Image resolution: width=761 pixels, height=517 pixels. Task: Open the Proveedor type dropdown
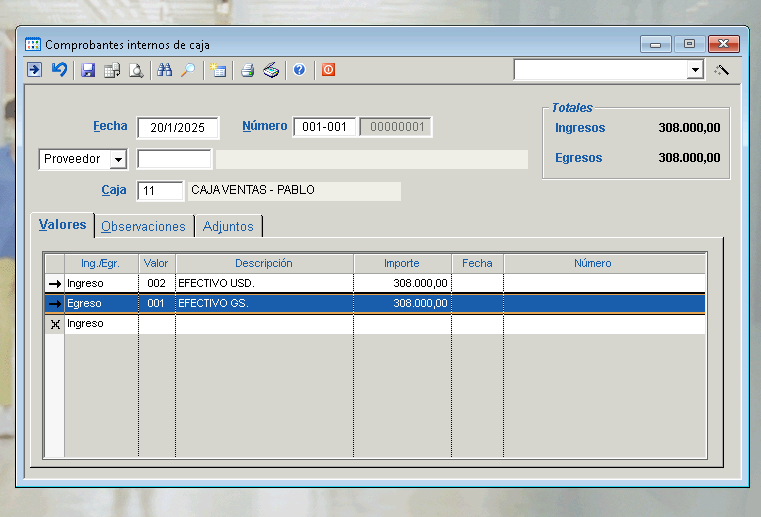pos(118,160)
